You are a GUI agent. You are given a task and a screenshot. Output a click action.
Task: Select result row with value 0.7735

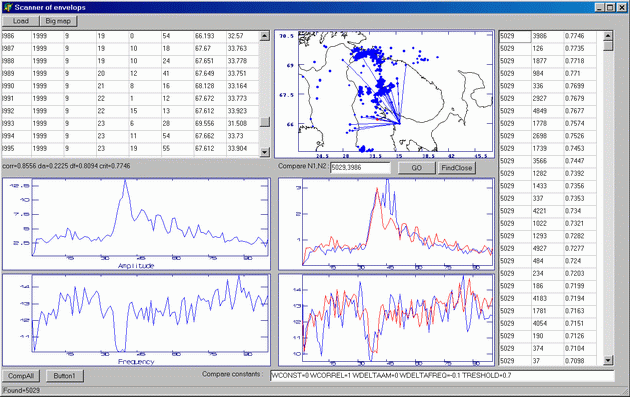click(x=548, y=49)
